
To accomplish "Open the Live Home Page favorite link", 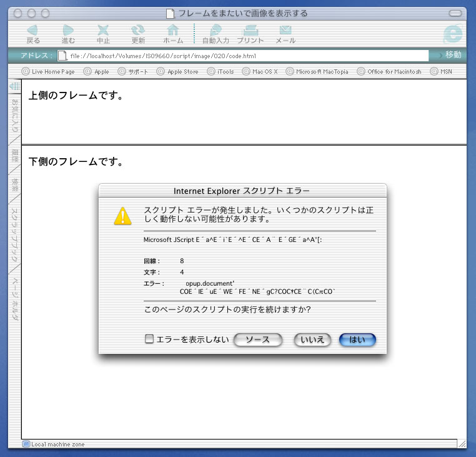I will point(48,72).
